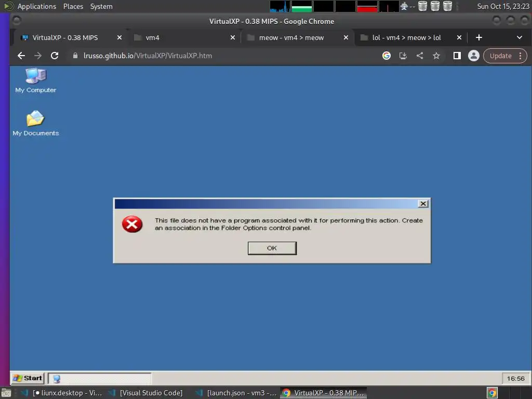Open the Places menu

click(x=73, y=6)
